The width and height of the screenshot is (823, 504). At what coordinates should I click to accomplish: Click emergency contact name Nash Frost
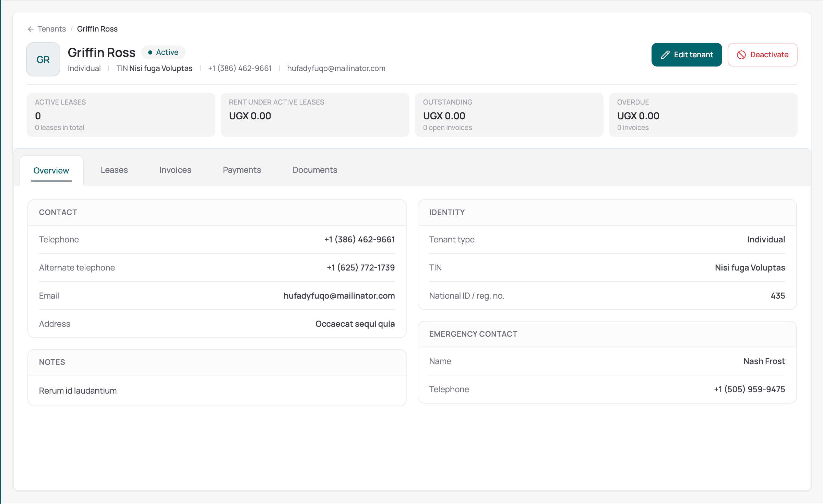pyautogui.click(x=764, y=361)
